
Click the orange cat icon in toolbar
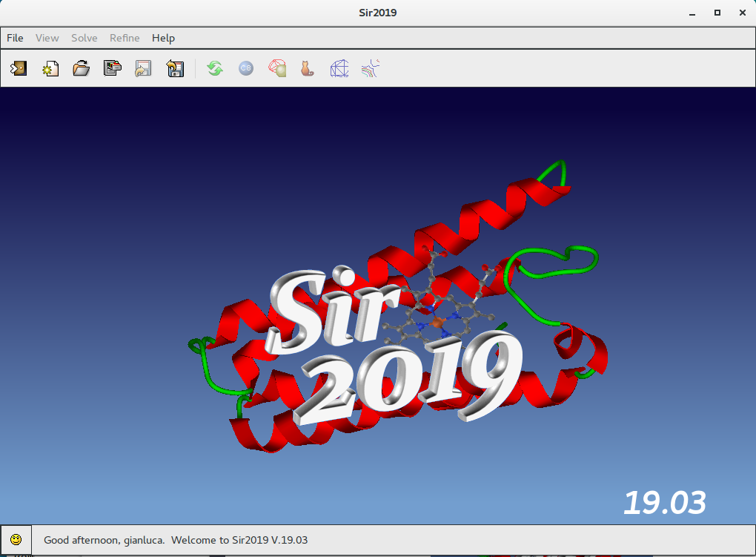[307, 68]
